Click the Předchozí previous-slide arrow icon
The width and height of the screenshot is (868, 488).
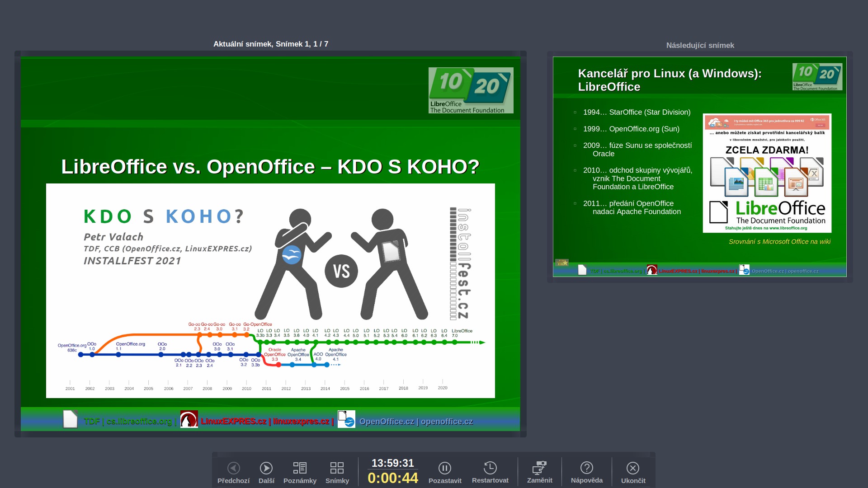coord(234,468)
